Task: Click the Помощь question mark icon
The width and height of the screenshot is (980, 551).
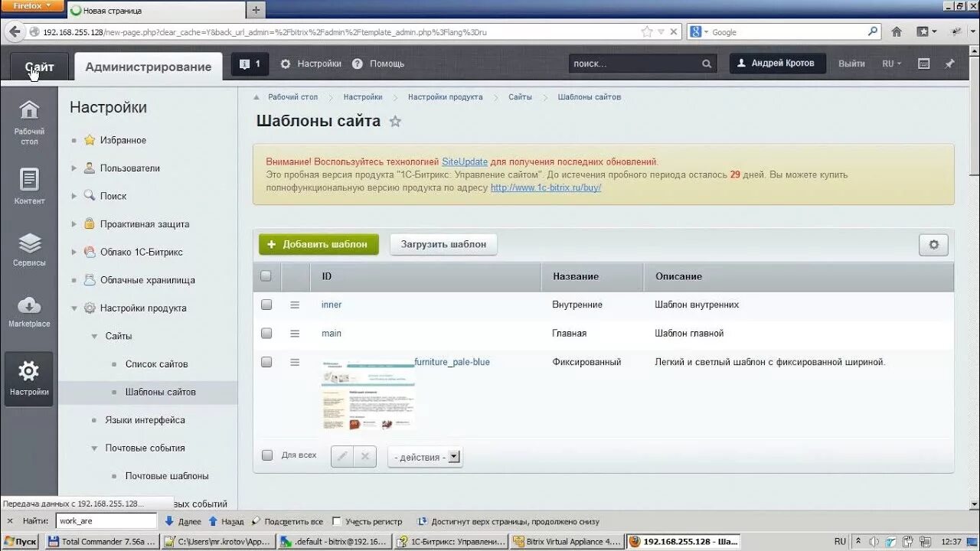Action: [358, 64]
